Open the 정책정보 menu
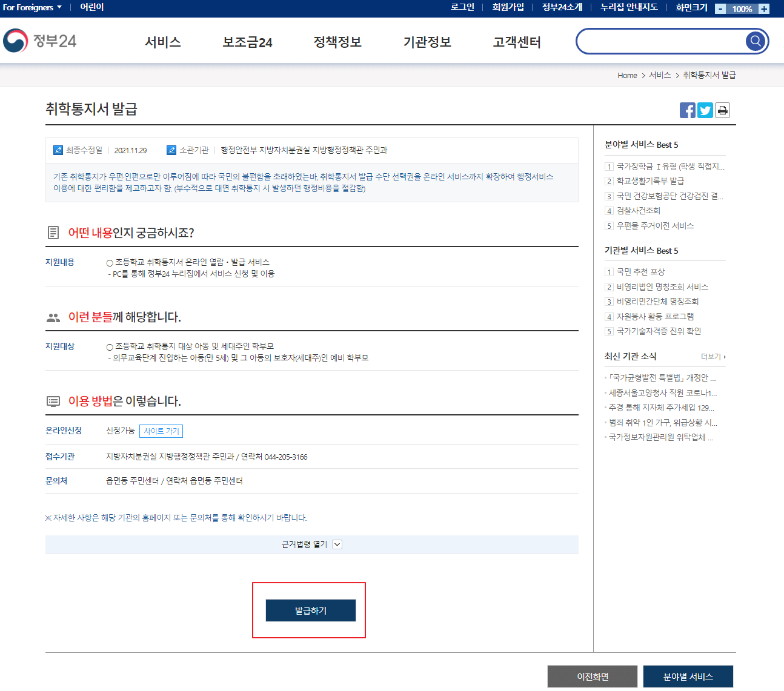The height and width of the screenshot is (691, 784). coord(337,42)
